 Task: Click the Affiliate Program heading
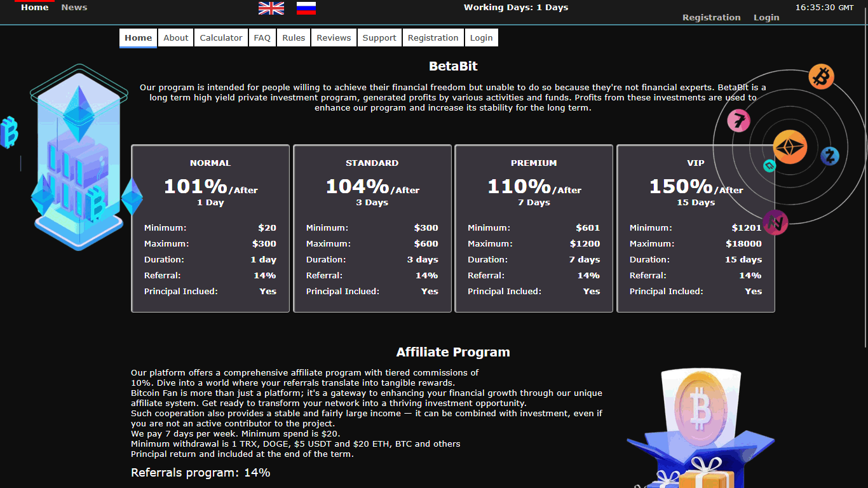click(x=453, y=353)
